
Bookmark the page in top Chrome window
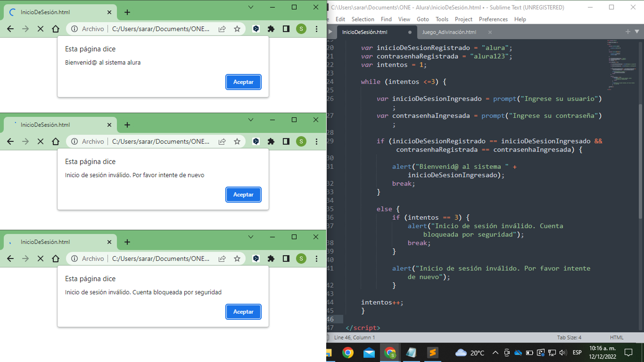tap(237, 29)
